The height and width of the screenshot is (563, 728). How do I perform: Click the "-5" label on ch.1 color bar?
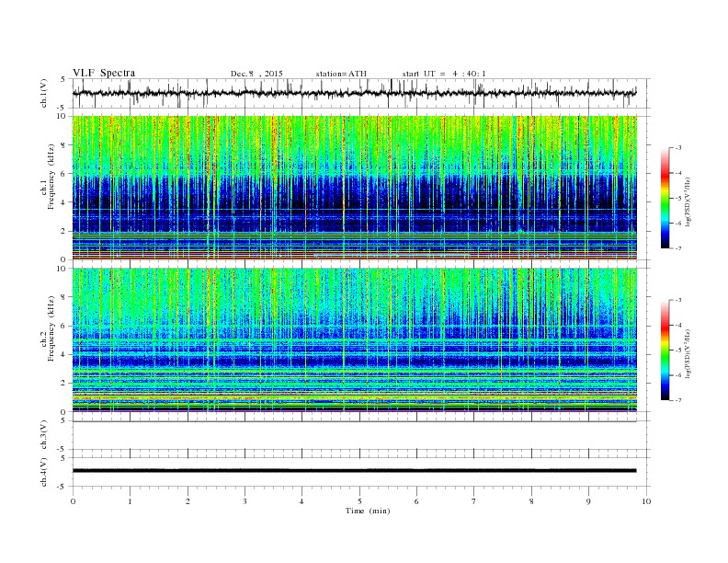click(x=678, y=199)
